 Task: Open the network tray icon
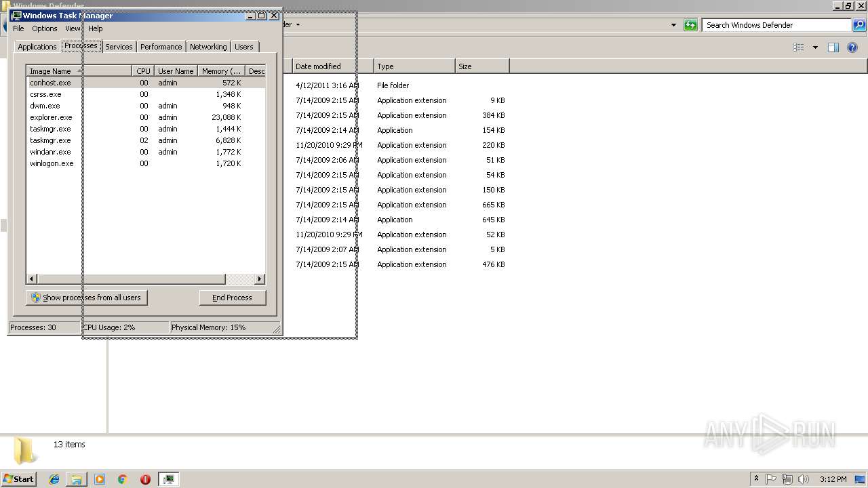787,479
